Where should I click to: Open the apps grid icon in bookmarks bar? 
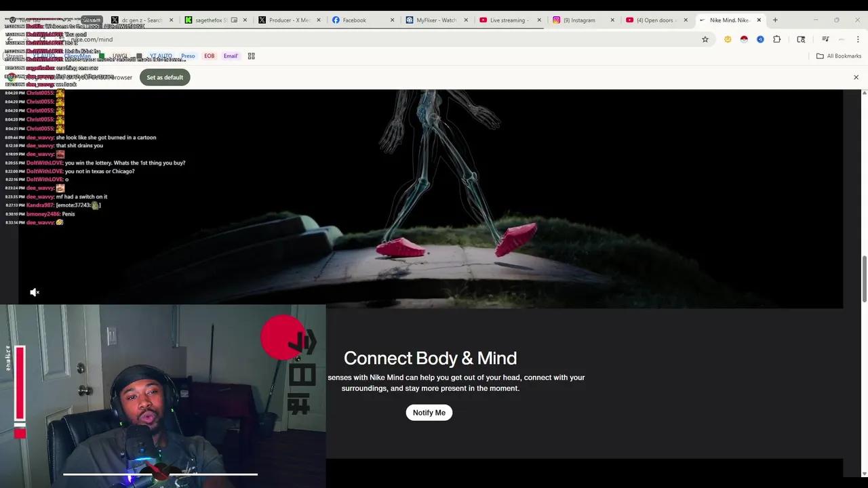[252, 56]
